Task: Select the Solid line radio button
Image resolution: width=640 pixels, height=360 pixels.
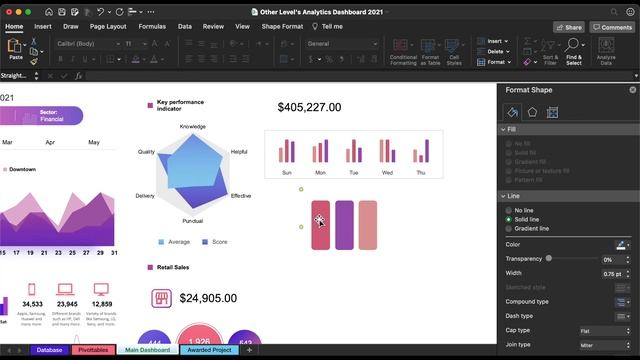Action: coord(508,219)
